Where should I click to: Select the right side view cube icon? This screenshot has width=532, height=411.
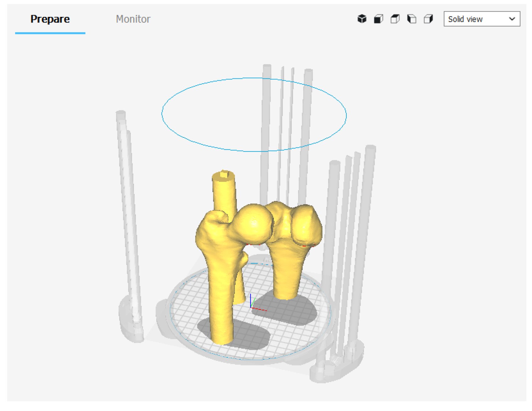[x=428, y=19]
